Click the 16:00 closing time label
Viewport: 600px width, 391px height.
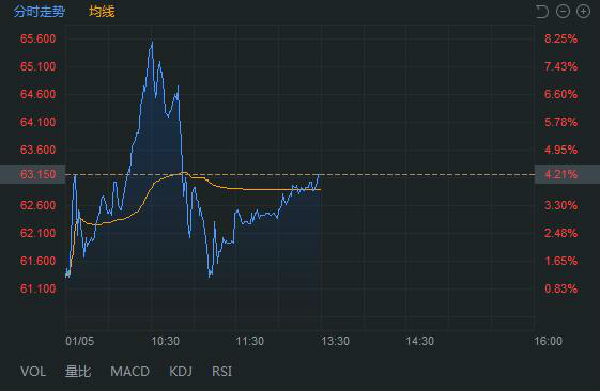coord(548,341)
